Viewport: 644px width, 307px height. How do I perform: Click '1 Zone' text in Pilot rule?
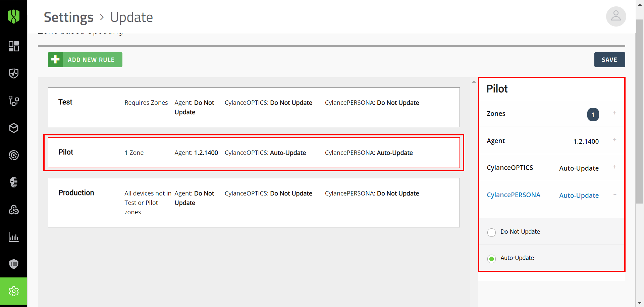pos(134,153)
